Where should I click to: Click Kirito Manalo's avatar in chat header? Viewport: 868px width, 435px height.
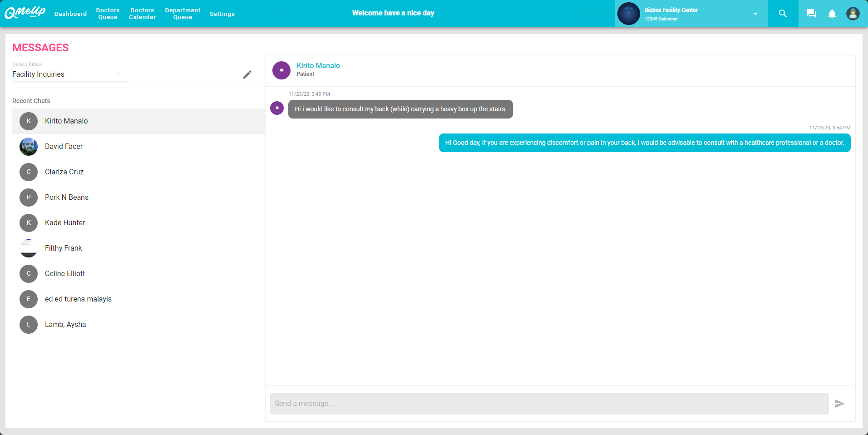pos(281,70)
